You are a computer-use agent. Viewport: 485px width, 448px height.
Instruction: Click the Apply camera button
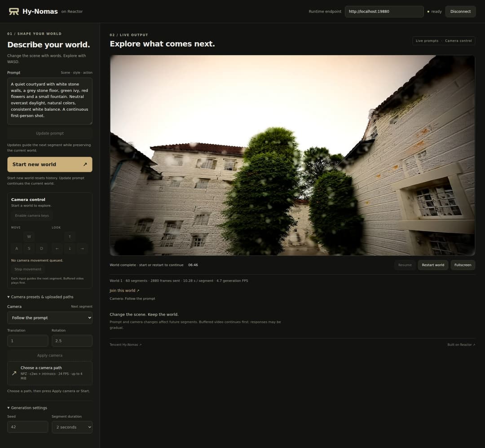coord(50,355)
